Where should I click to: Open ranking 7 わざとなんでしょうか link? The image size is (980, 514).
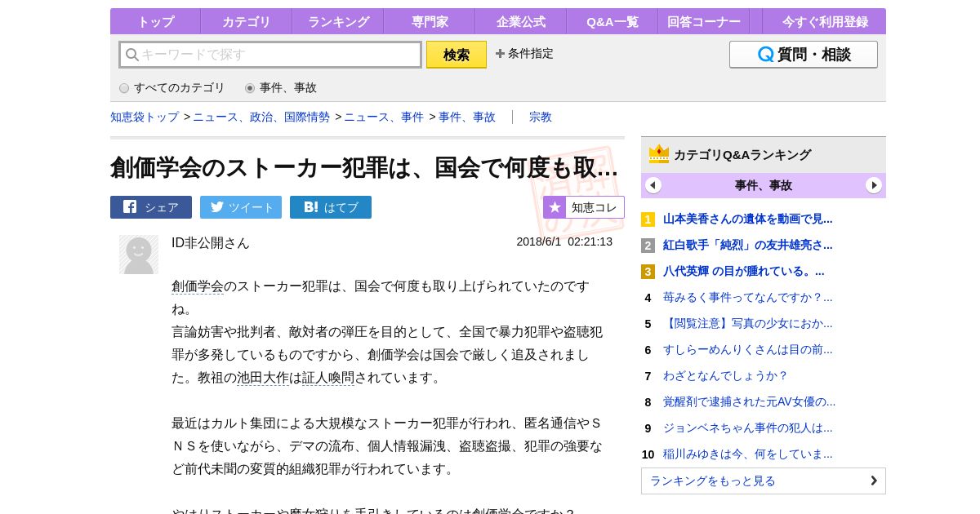pyautogui.click(x=726, y=375)
